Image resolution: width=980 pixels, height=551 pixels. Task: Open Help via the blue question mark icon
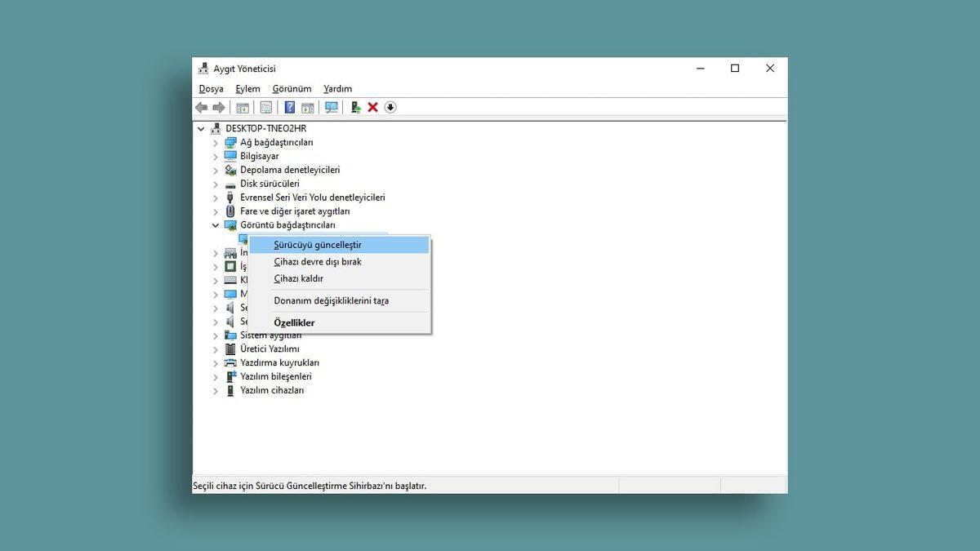tap(289, 107)
